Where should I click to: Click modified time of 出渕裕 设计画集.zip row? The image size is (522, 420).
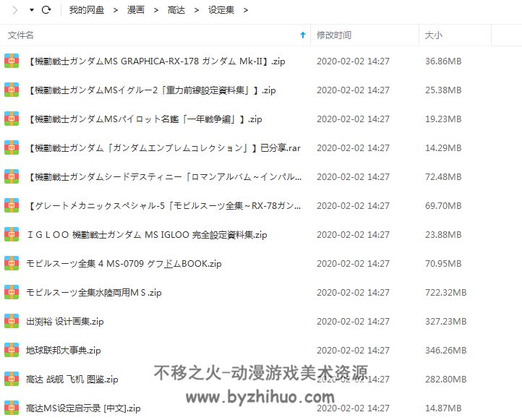353,322
